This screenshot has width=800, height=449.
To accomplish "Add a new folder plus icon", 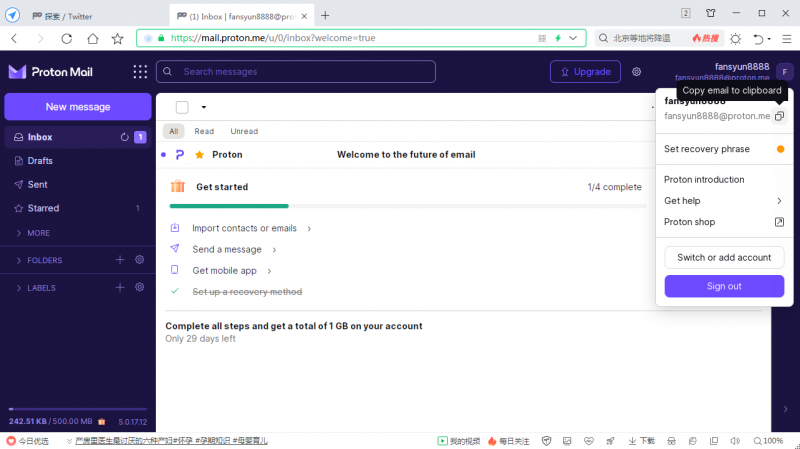I will pos(120,260).
